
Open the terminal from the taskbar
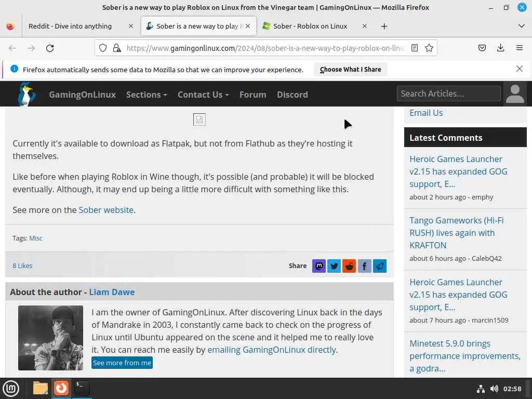82,388
